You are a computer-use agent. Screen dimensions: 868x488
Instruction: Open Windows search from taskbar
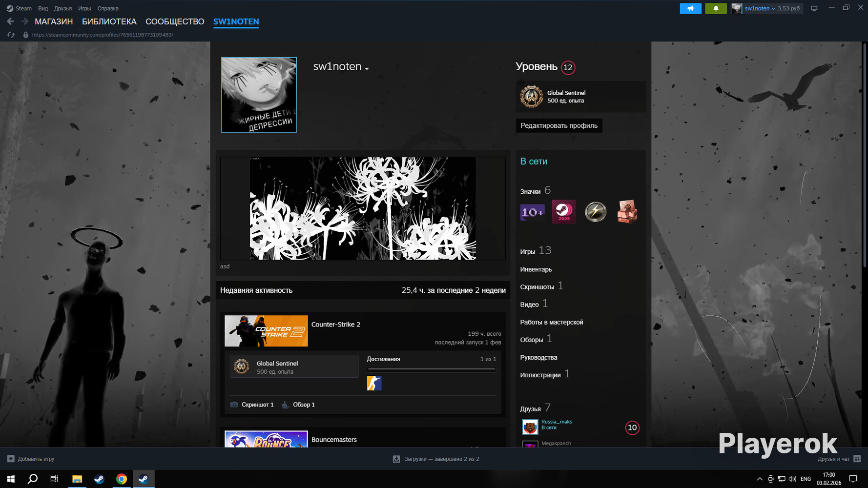tap(33, 479)
